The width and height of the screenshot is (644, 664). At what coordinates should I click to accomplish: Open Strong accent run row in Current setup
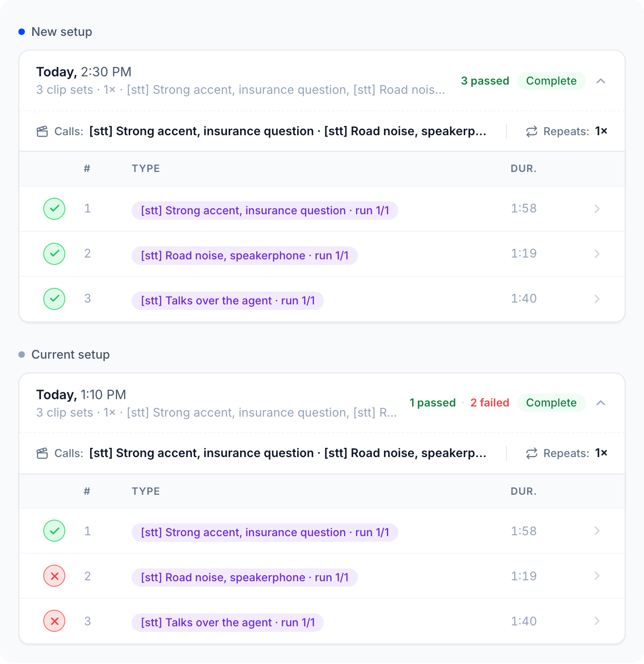[x=322, y=531]
